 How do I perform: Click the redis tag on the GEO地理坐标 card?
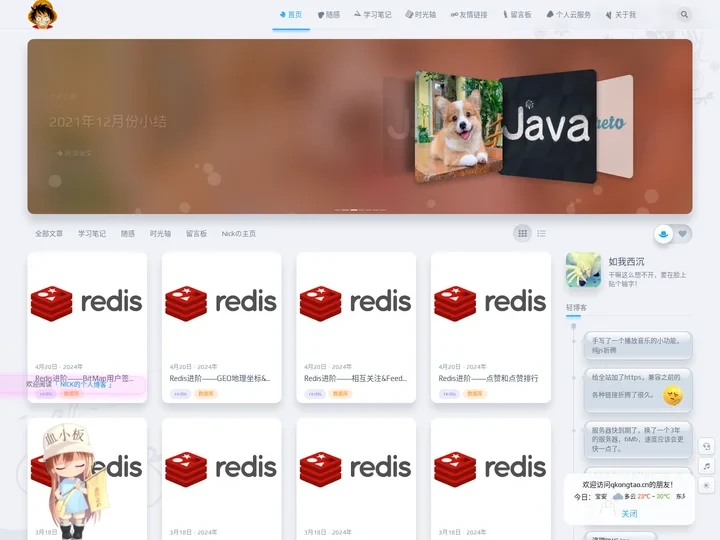tap(180, 394)
